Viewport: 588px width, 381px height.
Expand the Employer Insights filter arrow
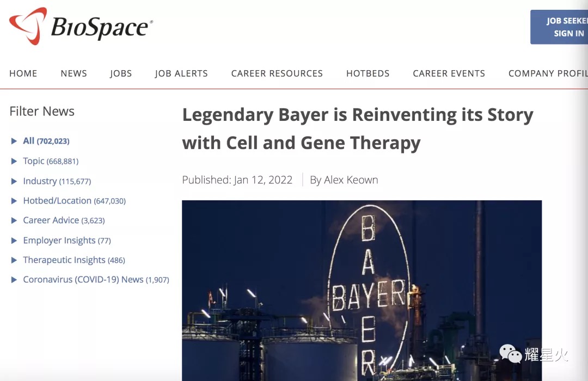tap(14, 241)
